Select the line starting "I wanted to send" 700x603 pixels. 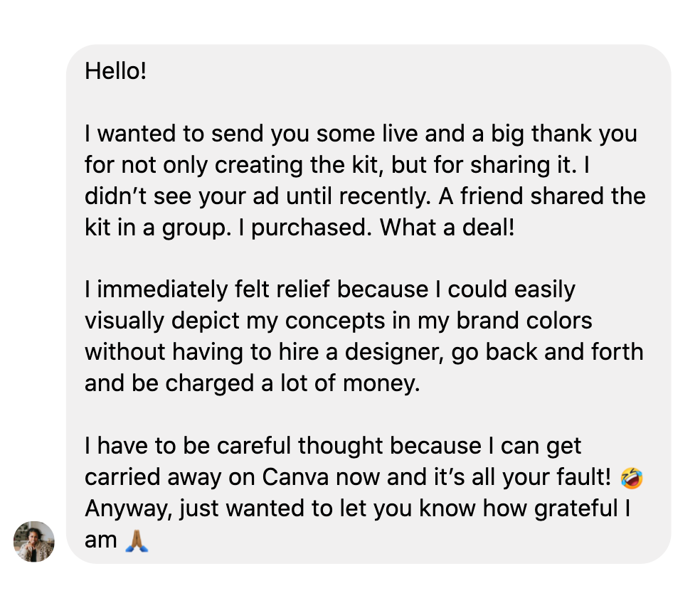(x=361, y=134)
